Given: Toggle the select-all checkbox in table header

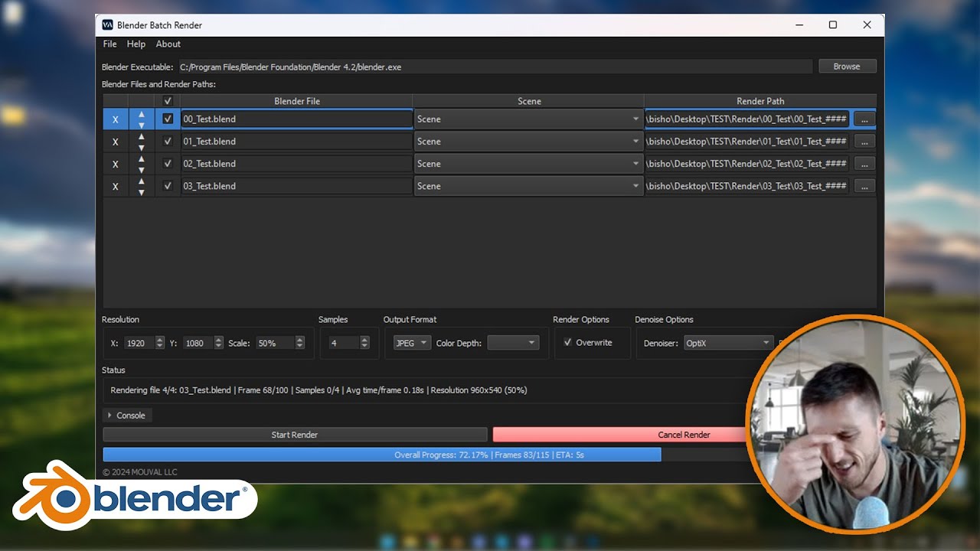Looking at the screenshot, I should coord(168,101).
